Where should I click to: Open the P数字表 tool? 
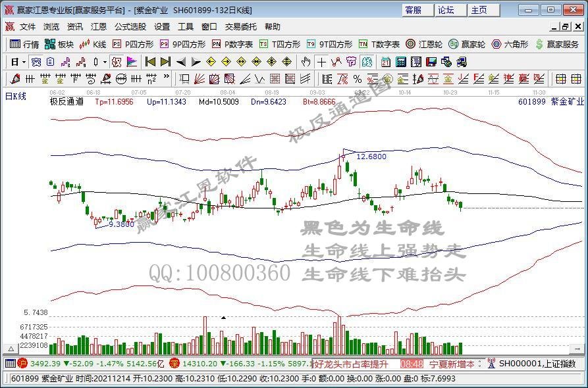[x=232, y=45]
